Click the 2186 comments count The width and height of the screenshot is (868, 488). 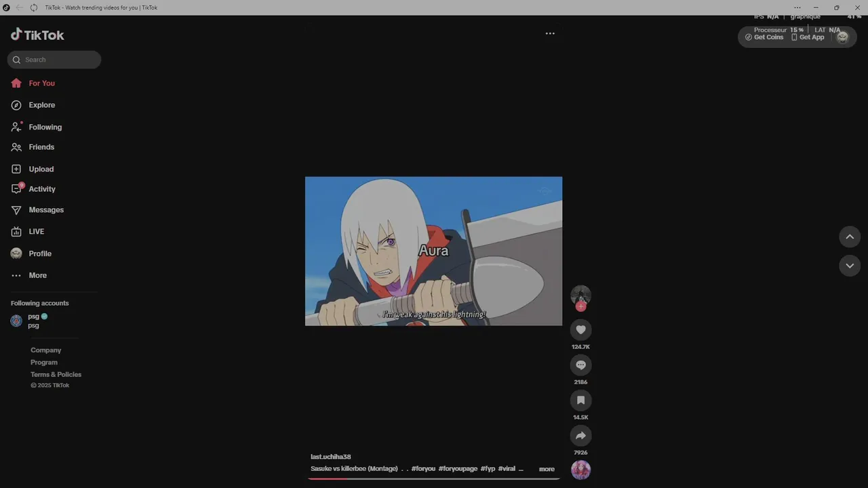pyautogui.click(x=580, y=382)
